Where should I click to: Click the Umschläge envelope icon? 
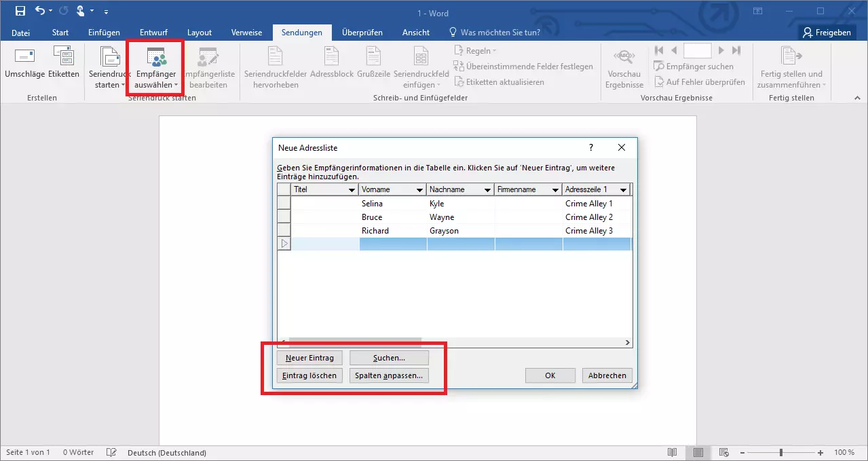click(x=24, y=57)
